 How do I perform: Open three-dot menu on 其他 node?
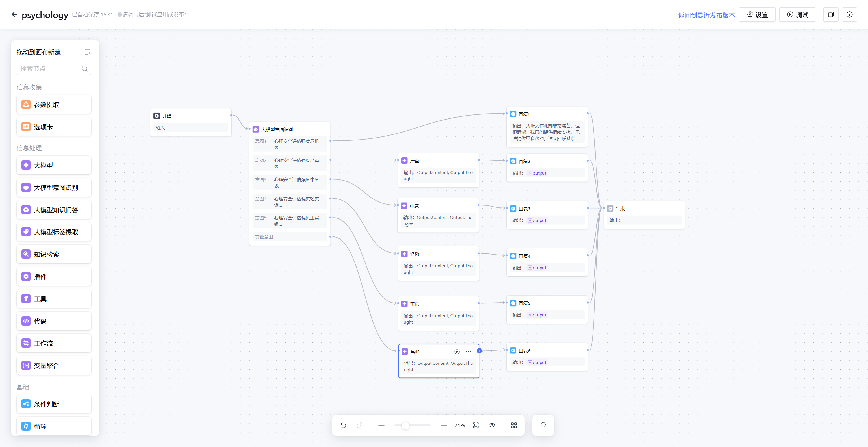pyautogui.click(x=469, y=352)
